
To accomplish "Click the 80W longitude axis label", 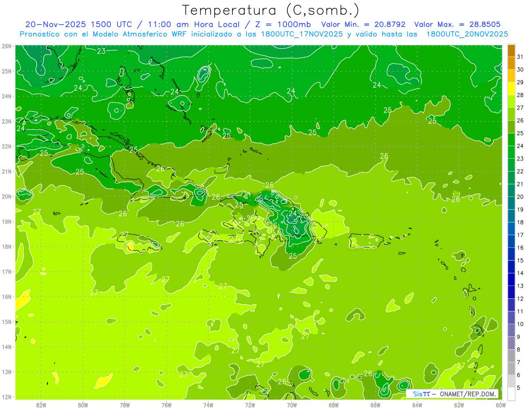I will (x=83, y=405).
